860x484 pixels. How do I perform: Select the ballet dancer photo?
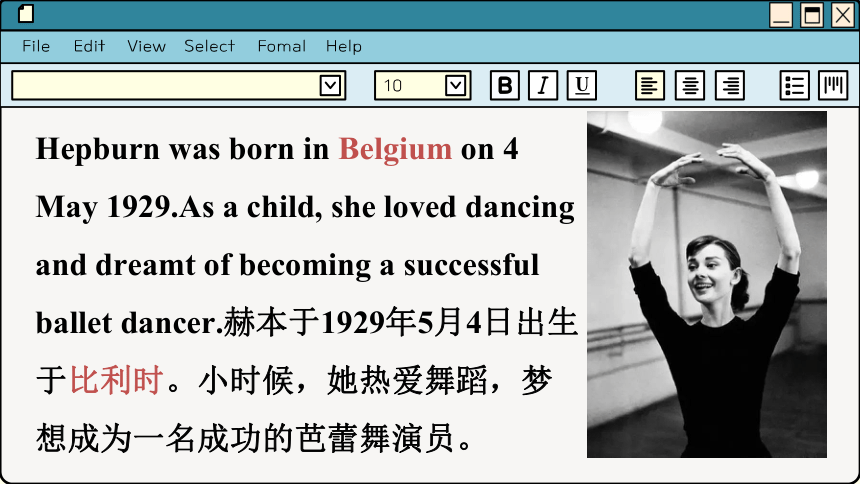707,284
